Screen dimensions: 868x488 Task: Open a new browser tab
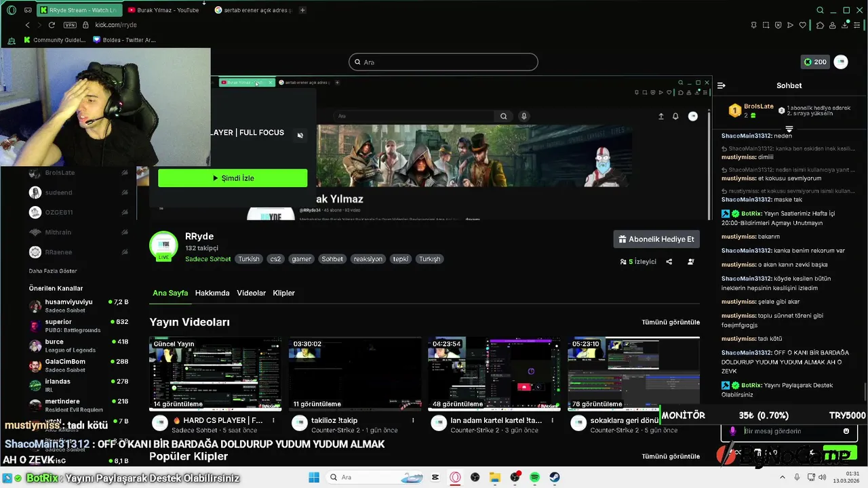pyautogui.click(x=302, y=10)
